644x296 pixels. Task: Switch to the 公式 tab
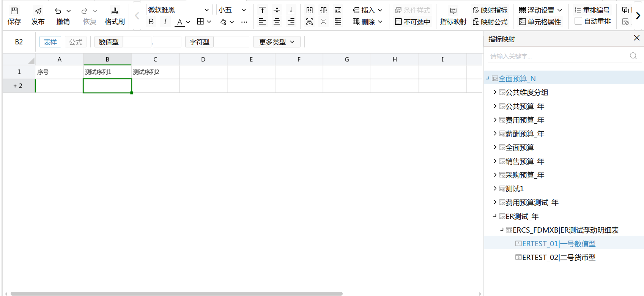[76, 42]
